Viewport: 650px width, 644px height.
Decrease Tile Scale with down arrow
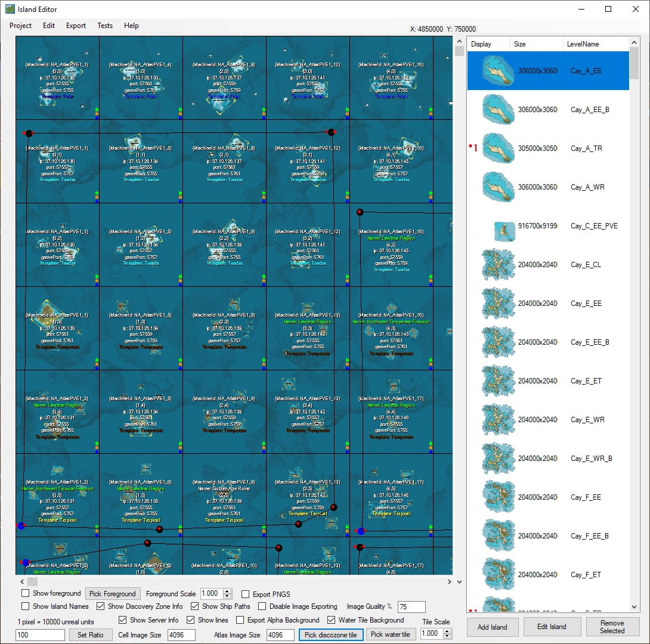[447, 636]
